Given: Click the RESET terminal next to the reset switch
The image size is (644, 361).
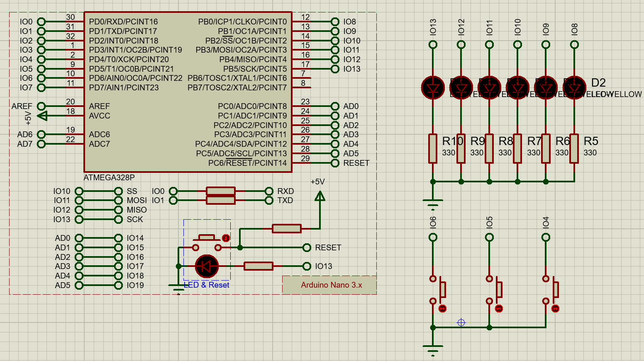Looking at the screenshot, I should (307, 247).
